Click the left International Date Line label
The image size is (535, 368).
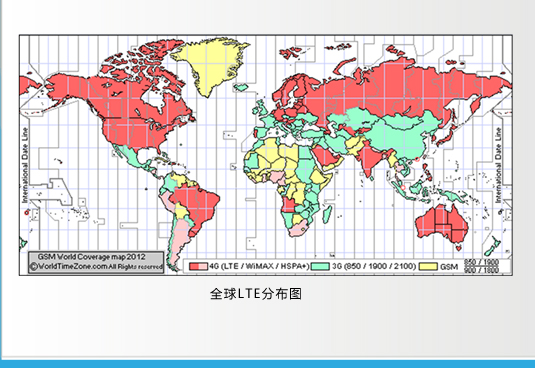point(25,165)
